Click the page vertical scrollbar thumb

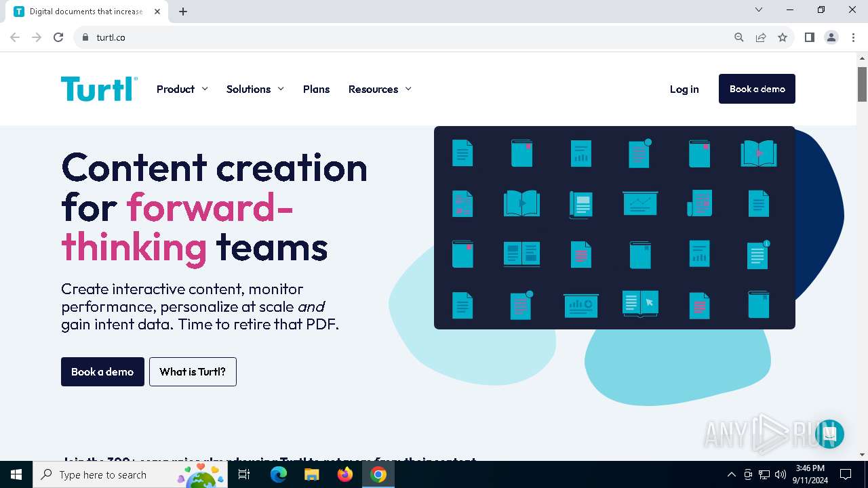pyautogui.click(x=862, y=84)
